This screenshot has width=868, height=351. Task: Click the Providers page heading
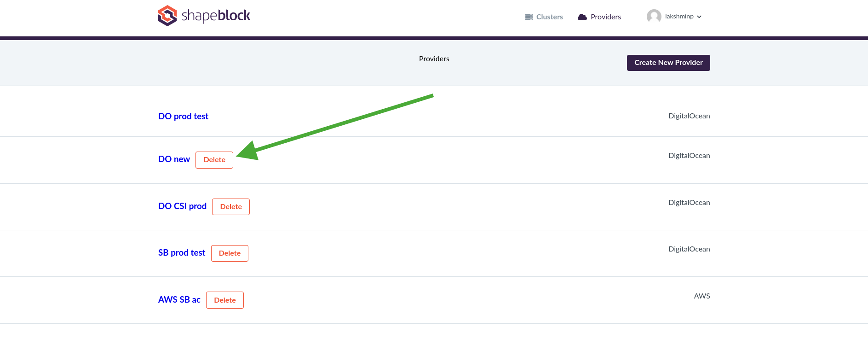pos(434,59)
